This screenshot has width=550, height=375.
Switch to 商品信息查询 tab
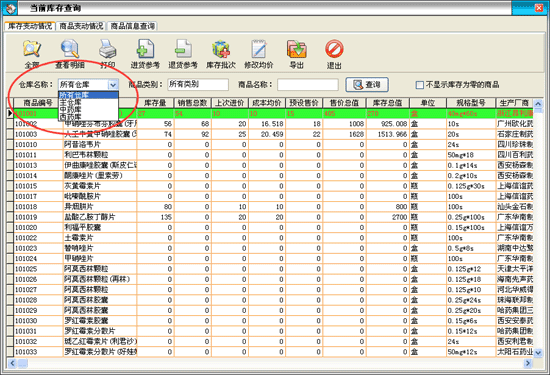132,26
